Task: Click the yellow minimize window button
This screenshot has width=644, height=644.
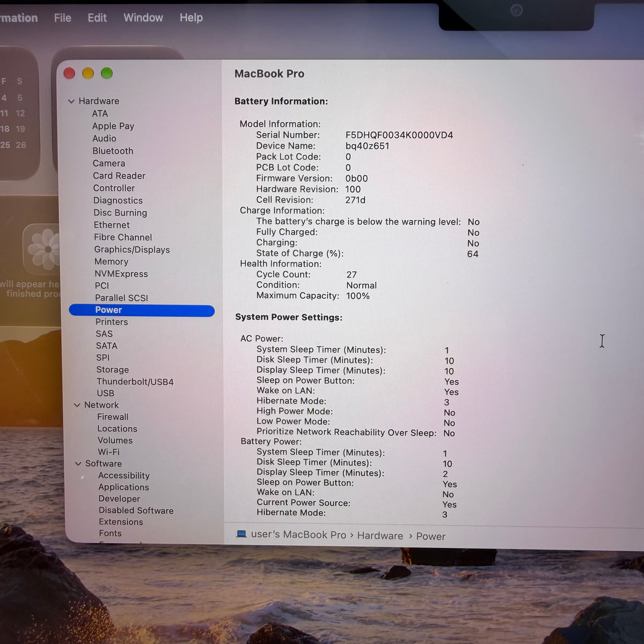Action: click(88, 73)
